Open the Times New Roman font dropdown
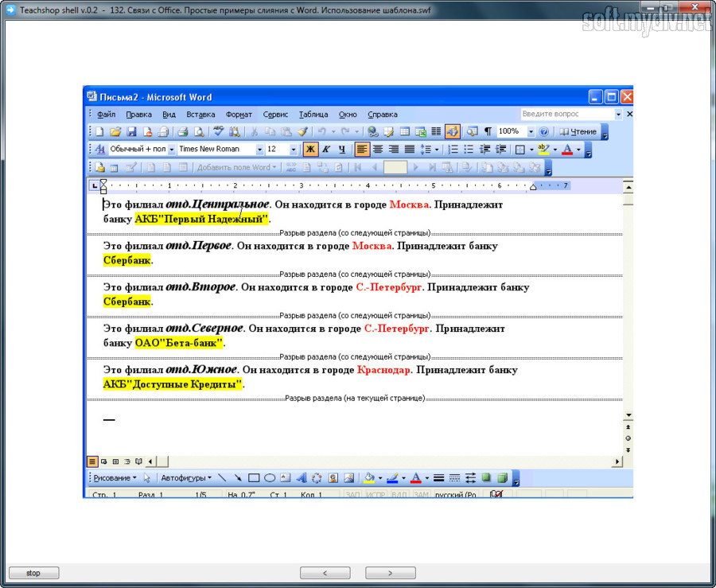 click(259, 150)
